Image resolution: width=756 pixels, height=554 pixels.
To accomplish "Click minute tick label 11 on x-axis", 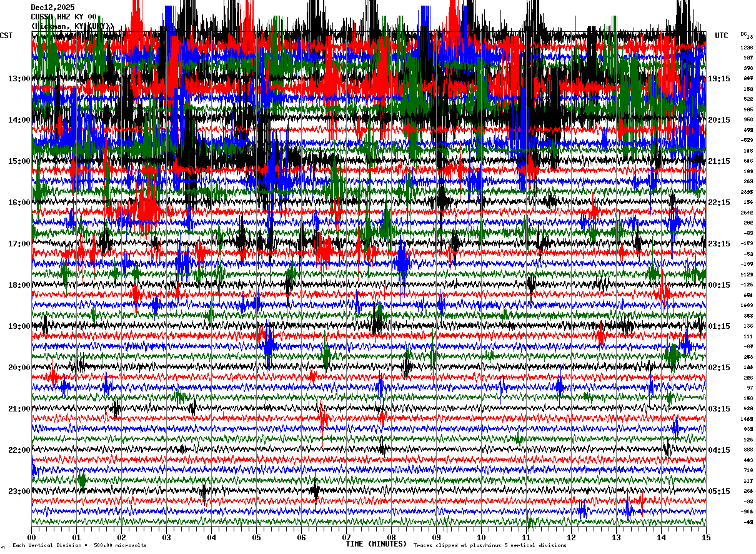I will click(x=526, y=538).
